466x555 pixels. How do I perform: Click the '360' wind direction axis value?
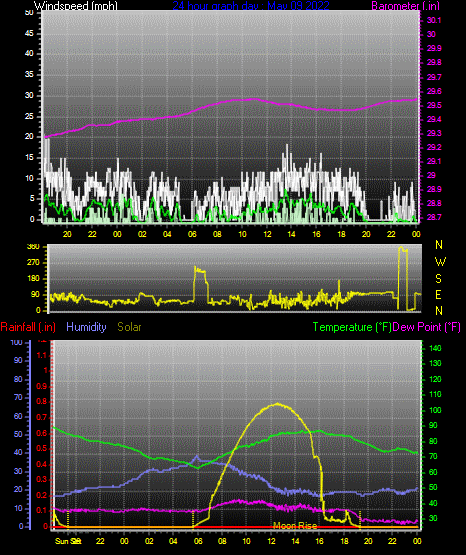point(33,247)
